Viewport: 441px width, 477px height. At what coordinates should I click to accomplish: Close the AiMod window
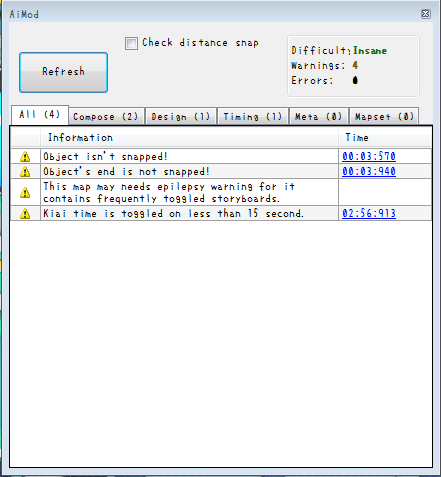(426, 14)
